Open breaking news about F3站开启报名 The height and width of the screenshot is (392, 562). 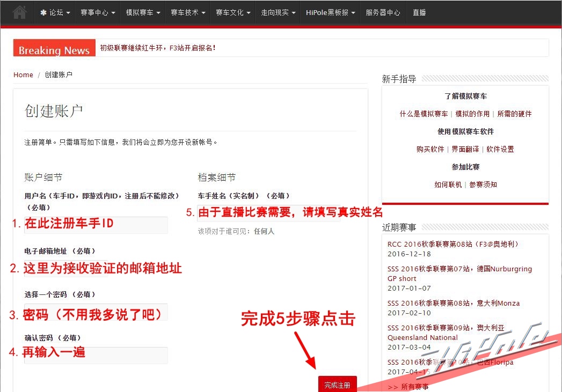(158, 48)
